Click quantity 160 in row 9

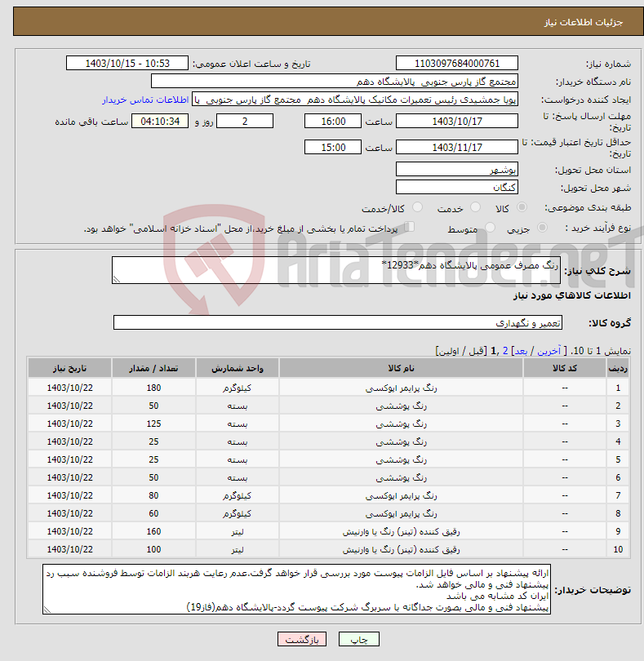coord(153,531)
